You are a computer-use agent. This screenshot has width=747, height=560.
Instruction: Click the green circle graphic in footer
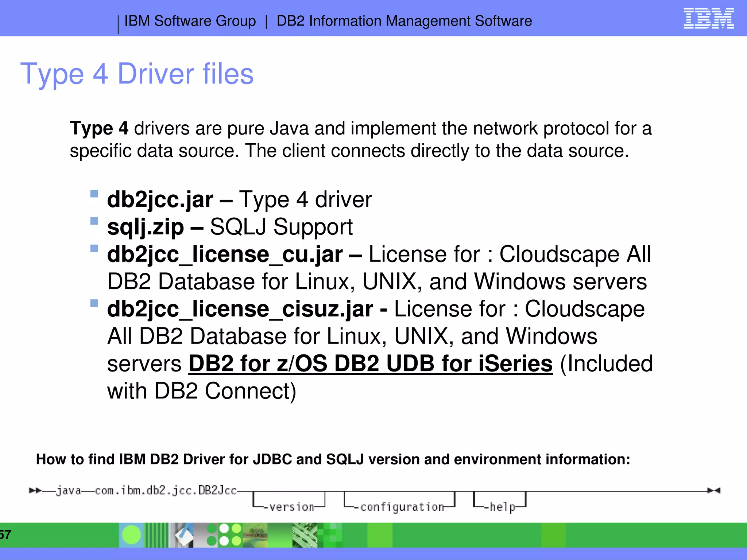(131, 535)
